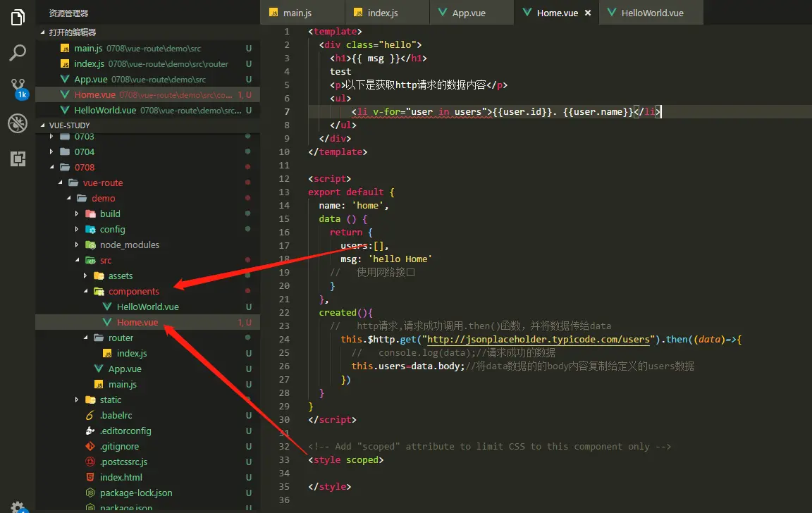812x513 pixels.
Task: Collapse the router folder
Action: [147, 338]
